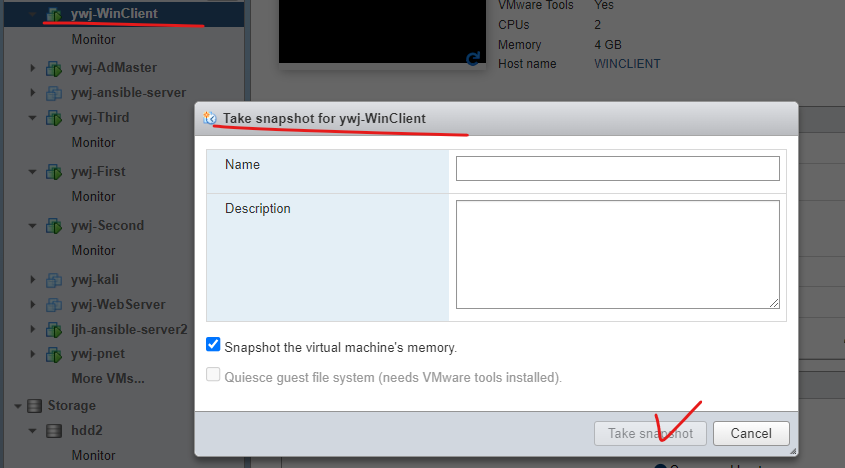Open the WINCLIENT host name link
The width and height of the screenshot is (845, 468).
click(x=627, y=64)
